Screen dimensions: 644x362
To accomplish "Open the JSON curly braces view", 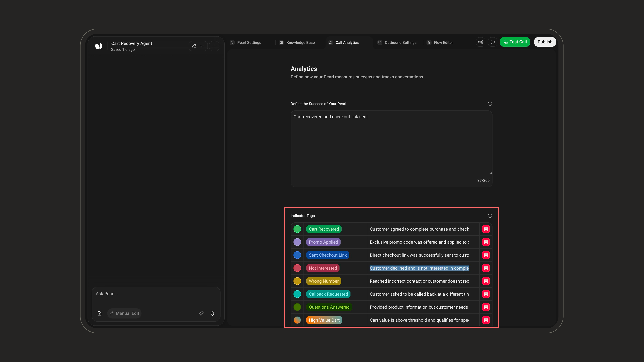I will [493, 42].
